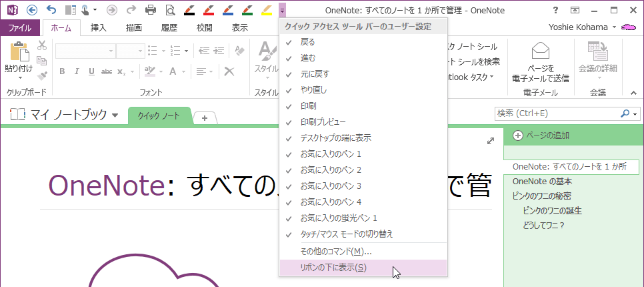Close the Customize Quick Access Toolbar dropdown arrow
Image resolution: width=644 pixels, height=287 pixels.
click(x=283, y=10)
